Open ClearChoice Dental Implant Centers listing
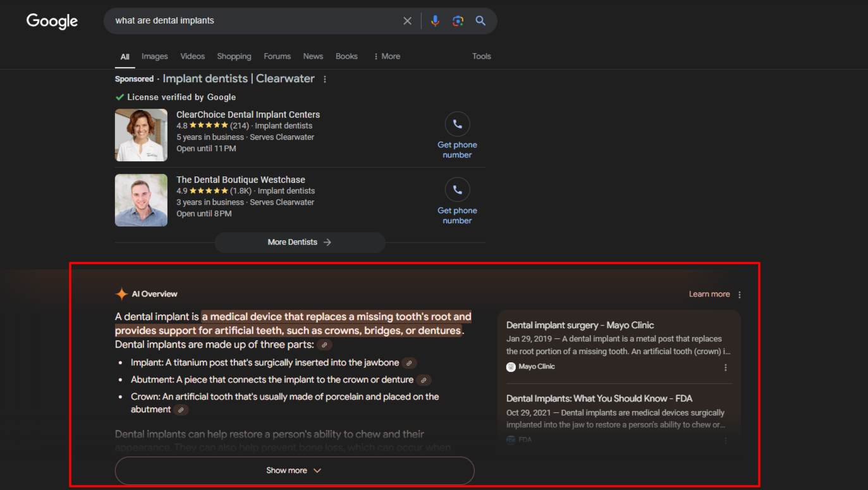This screenshot has height=490, width=868. (248, 114)
